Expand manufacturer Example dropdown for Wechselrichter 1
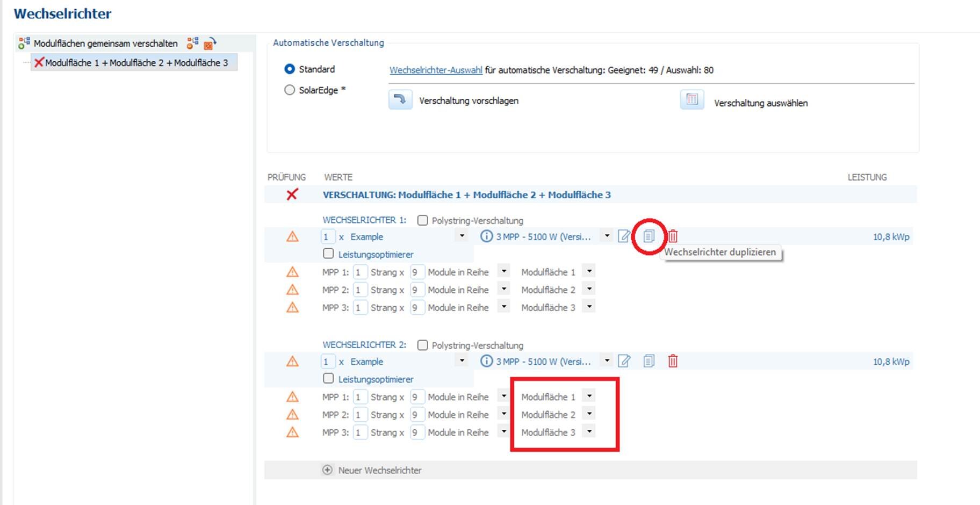The width and height of the screenshot is (980, 505). pyautogui.click(x=462, y=236)
